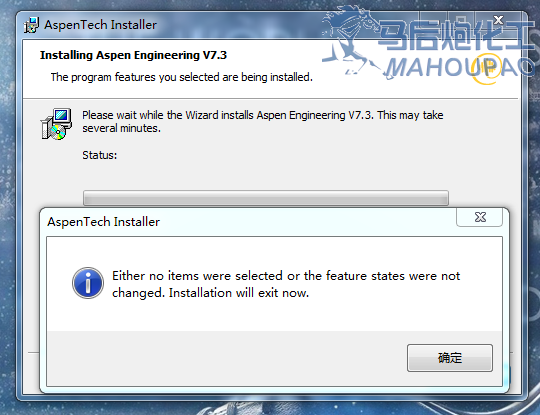Close the main AspenTech Installer window
This screenshot has height=415, width=540.
click(x=498, y=20)
